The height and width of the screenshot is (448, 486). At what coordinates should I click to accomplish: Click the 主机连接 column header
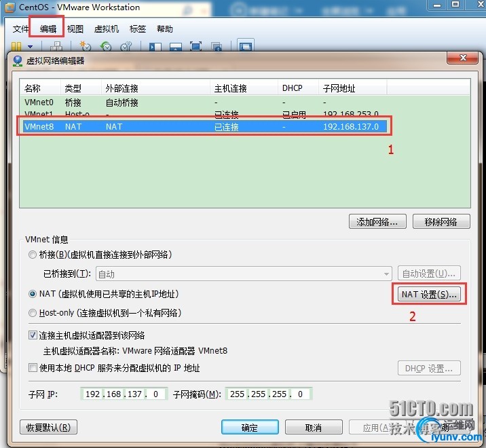[244, 88]
